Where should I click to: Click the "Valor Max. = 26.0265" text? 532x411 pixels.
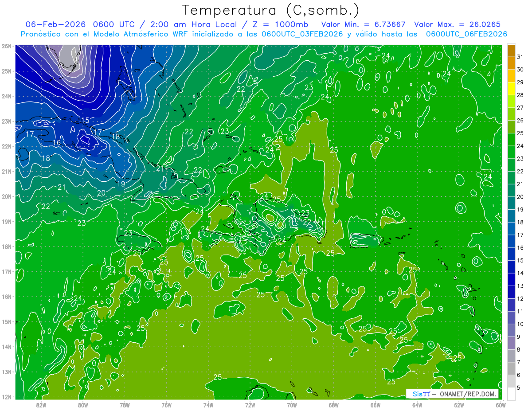(458, 24)
